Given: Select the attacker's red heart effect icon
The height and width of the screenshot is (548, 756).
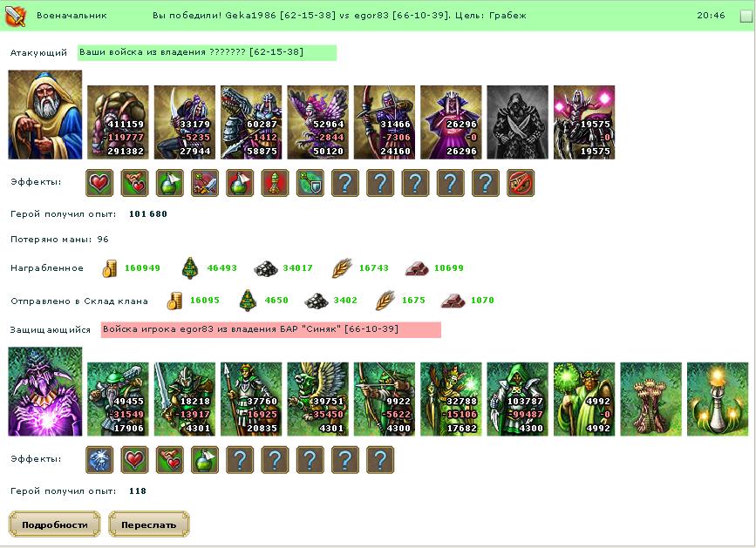Looking at the screenshot, I should [x=99, y=183].
